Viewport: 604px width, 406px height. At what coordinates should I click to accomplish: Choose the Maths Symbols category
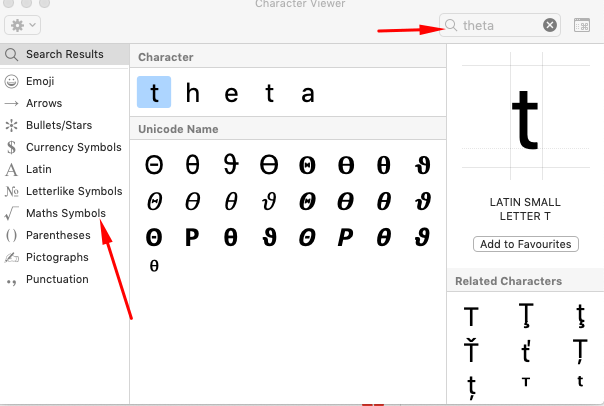click(x=65, y=213)
